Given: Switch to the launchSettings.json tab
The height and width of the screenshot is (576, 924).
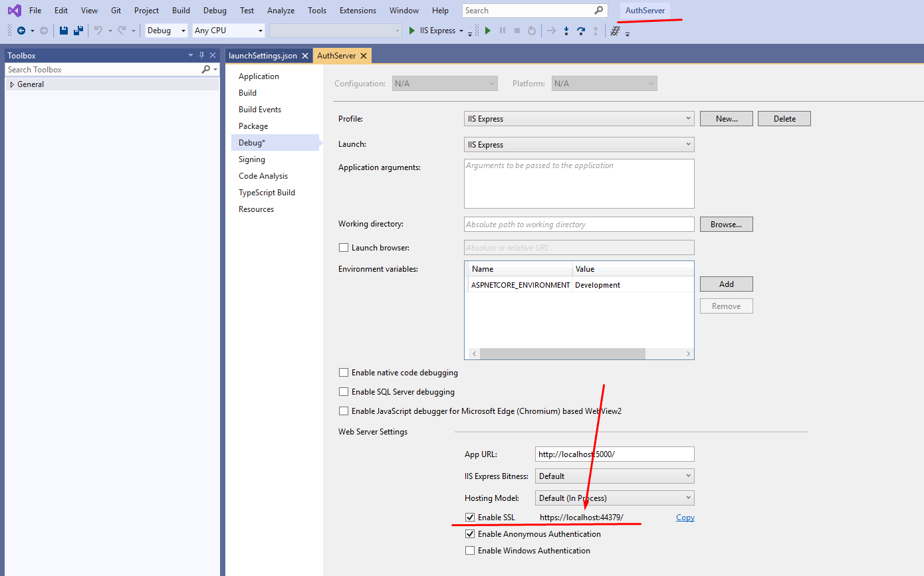Looking at the screenshot, I should pos(263,56).
